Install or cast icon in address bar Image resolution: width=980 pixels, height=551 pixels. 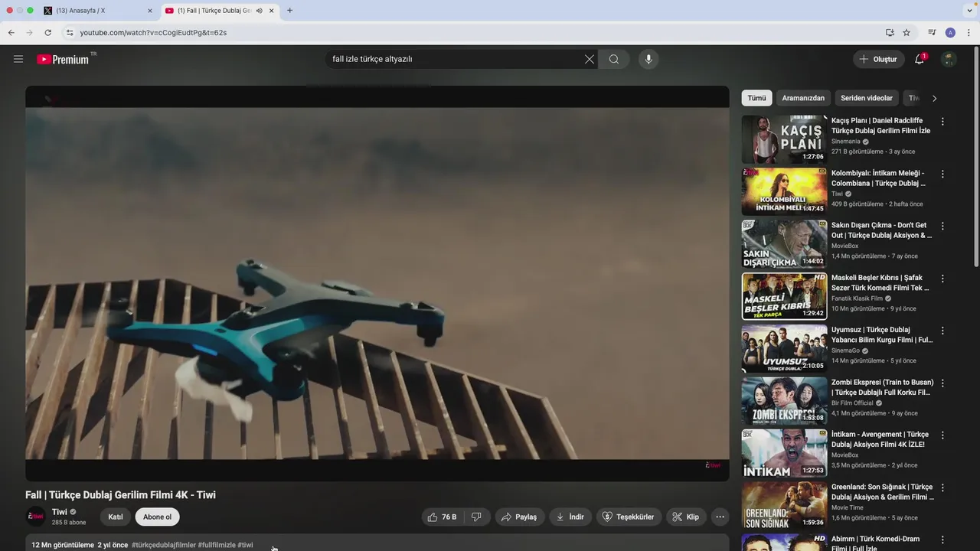click(890, 33)
